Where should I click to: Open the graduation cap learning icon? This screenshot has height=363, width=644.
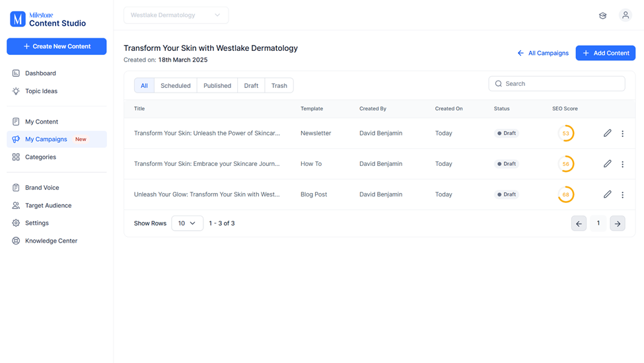click(x=602, y=15)
